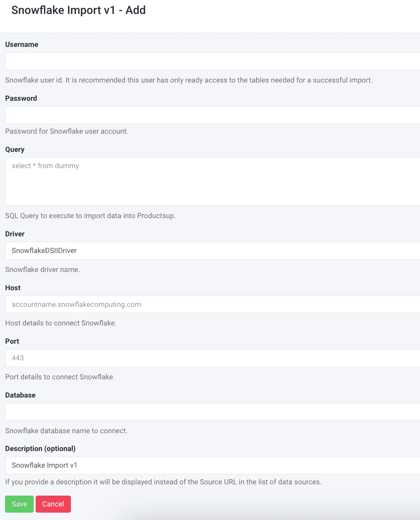
Task: Click the "SQL Query to execute" help text
Action: coord(90,216)
